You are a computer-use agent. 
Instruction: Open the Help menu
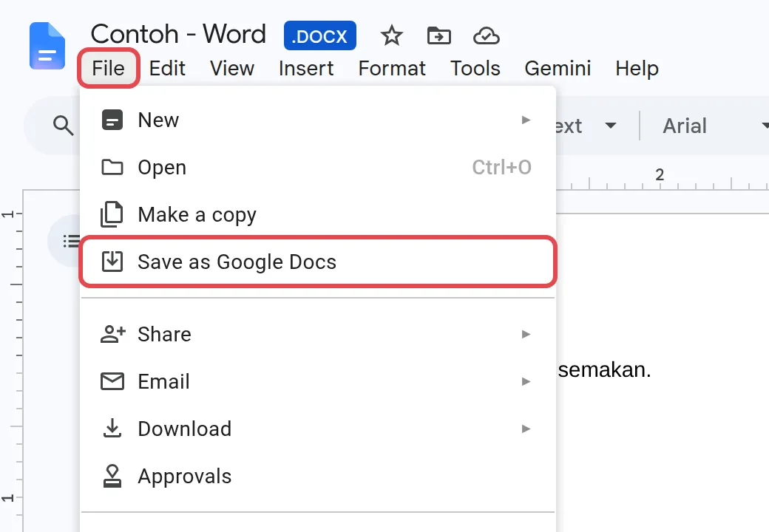(x=637, y=68)
